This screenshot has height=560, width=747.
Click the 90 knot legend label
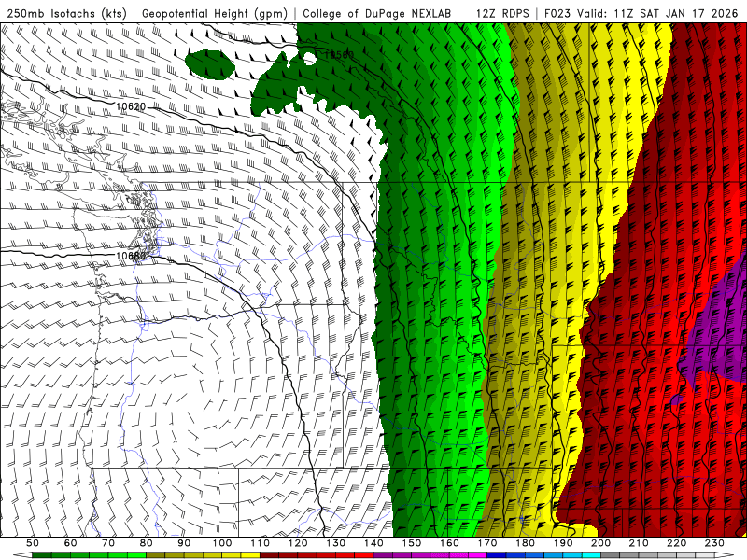pos(184,543)
